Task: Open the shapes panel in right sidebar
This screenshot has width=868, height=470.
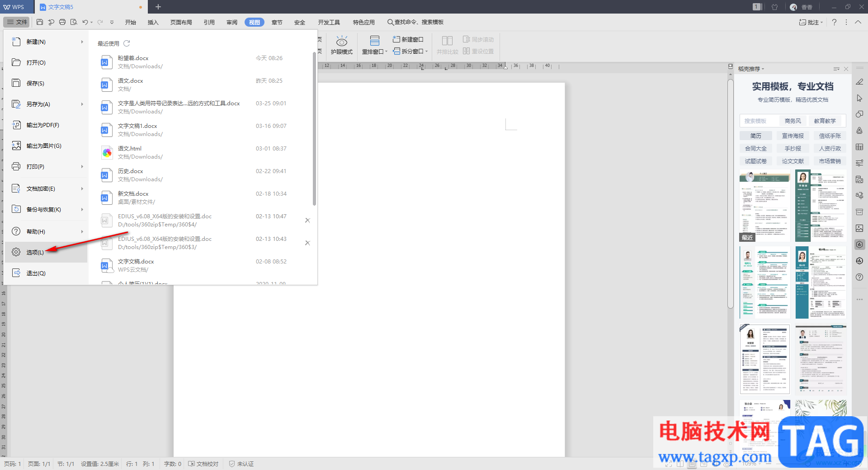Action: [x=859, y=114]
